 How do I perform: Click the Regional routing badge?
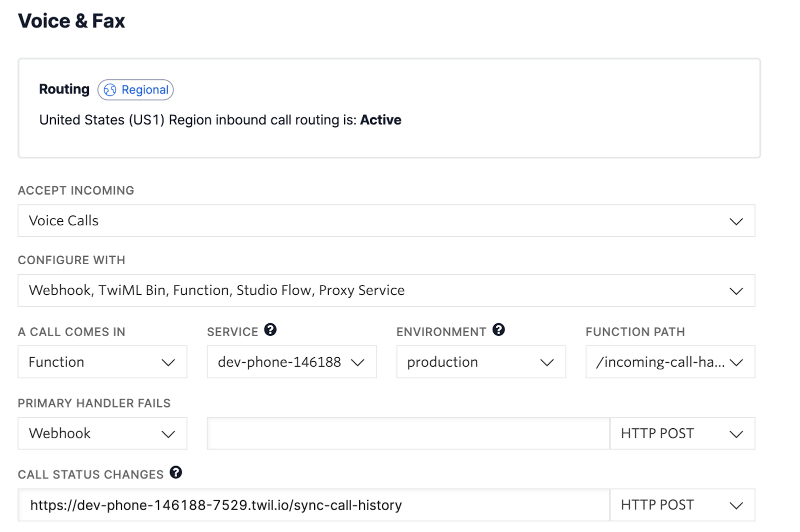coord(135,90)
